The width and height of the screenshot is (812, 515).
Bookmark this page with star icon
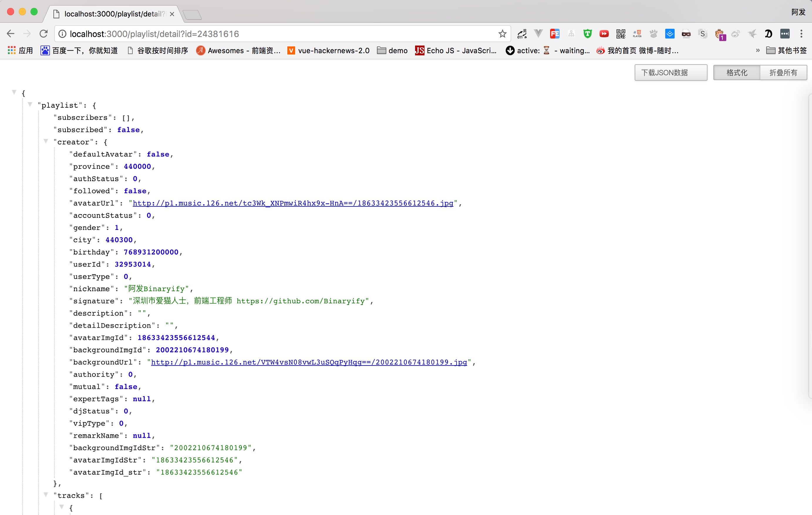[x=503, y=34]
